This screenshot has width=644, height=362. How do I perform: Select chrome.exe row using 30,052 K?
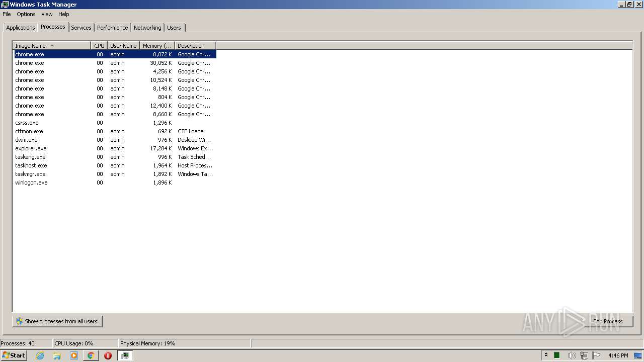click(115, 63)
